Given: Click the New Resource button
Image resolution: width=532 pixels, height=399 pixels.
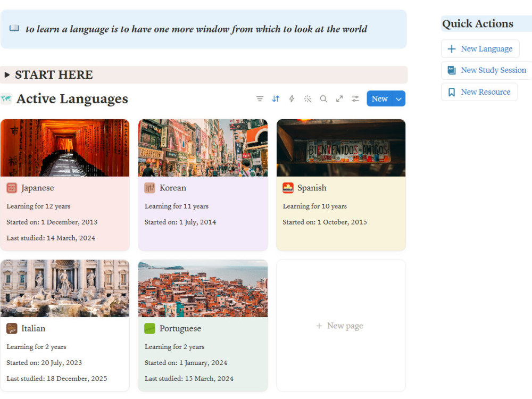Looking at the screenshot, I should pyautogui.click(x=479, y=92).
